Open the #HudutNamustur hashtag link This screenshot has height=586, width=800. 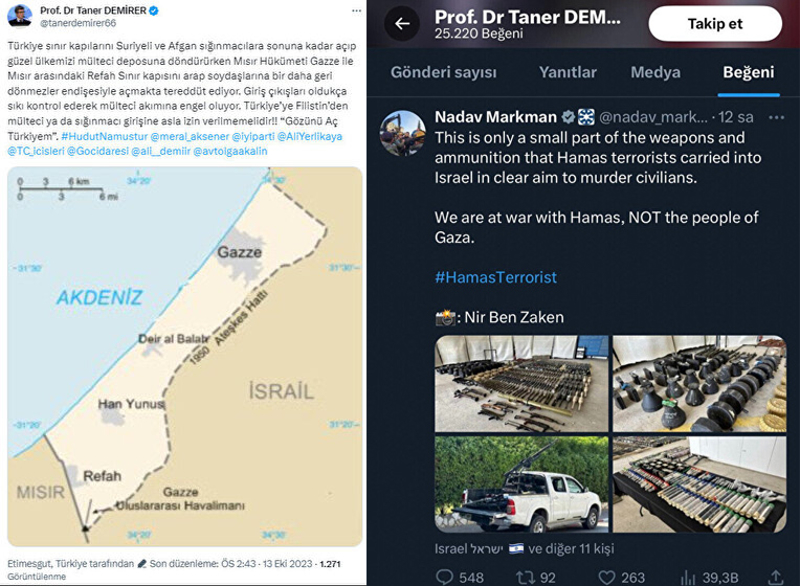97,134
